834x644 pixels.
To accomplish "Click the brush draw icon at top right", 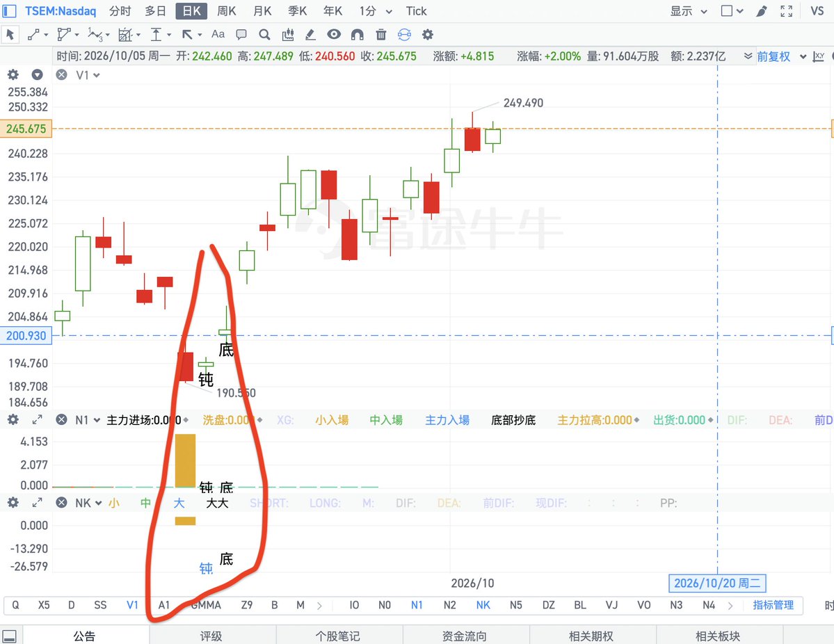I will coord(762,11).
